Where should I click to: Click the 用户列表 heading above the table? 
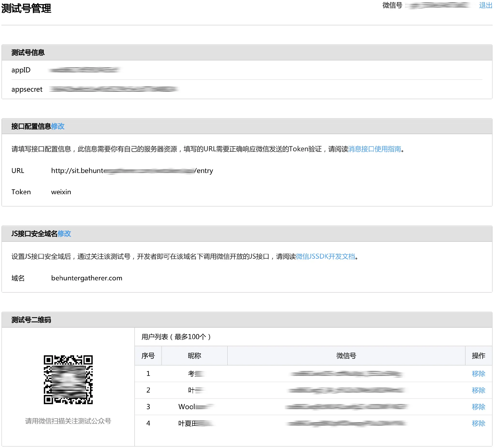pyautogui.click(x=176, y=337)
